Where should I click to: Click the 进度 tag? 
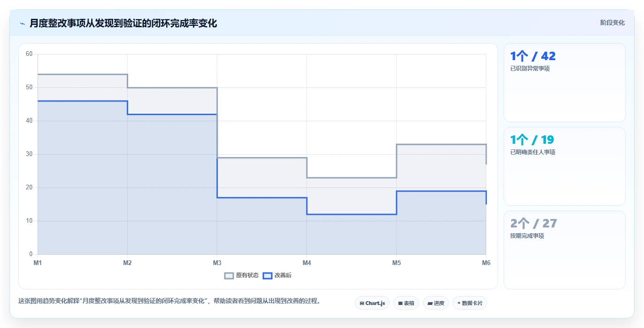pyautogui.click(x=436, y=303)
